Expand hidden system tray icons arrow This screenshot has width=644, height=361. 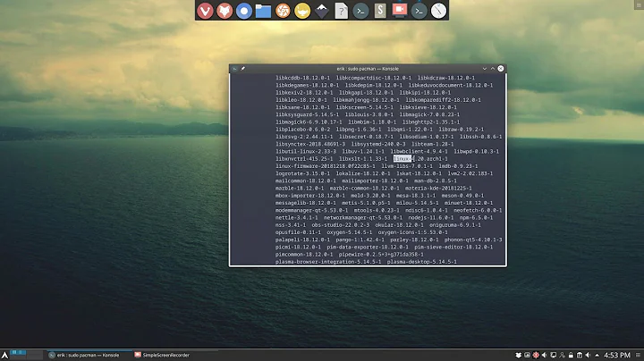pos(597,356)
